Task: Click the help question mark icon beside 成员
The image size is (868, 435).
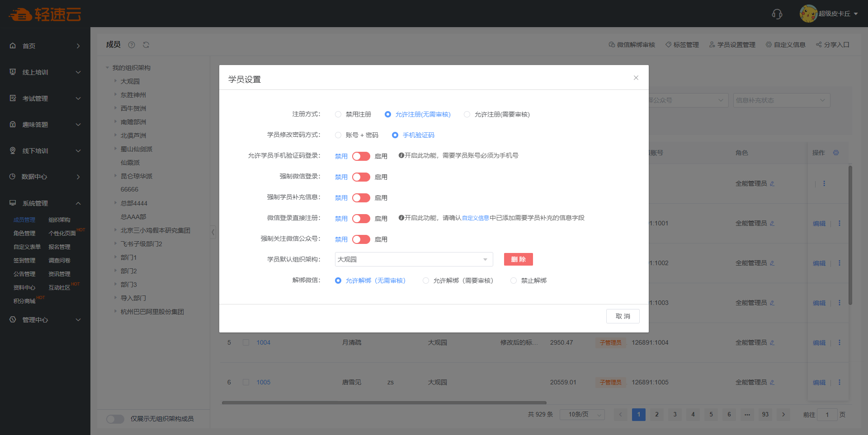Action: [132, 45]
